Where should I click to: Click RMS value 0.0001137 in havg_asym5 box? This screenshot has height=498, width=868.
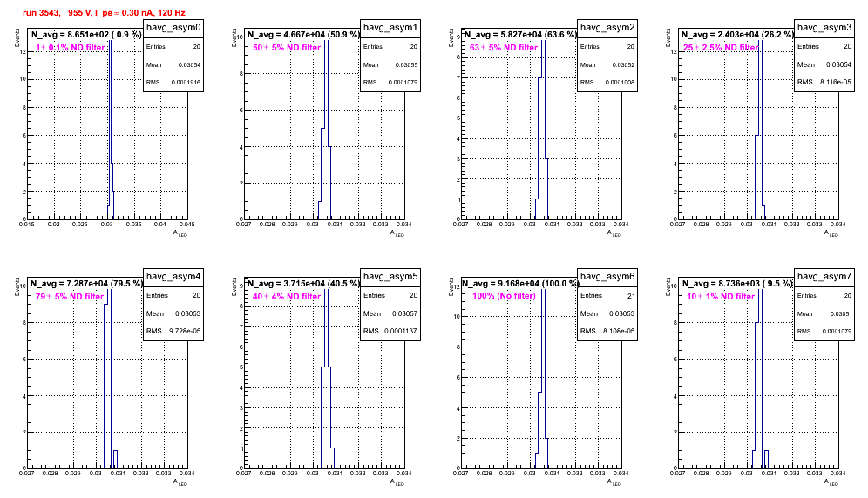point(403,331)
